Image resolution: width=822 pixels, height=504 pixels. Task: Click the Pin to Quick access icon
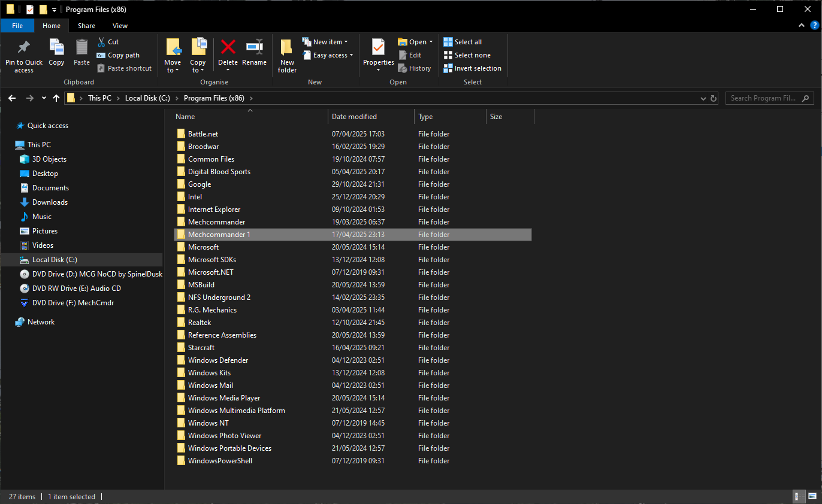[x=24, y=47]
